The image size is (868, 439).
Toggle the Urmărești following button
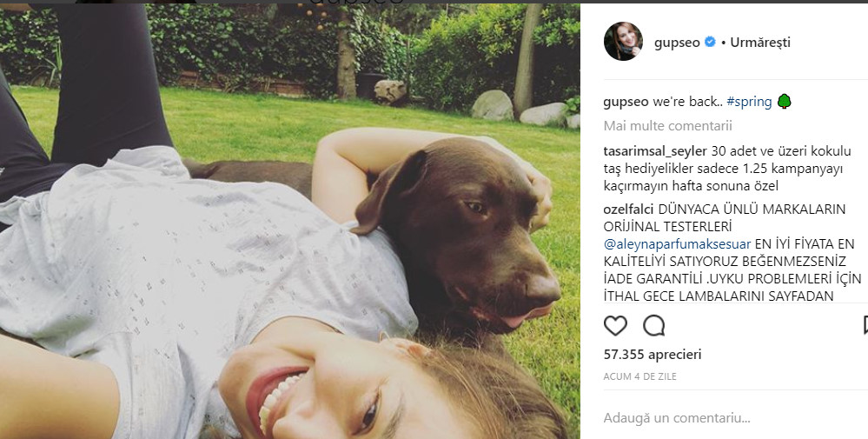(760, 43)
